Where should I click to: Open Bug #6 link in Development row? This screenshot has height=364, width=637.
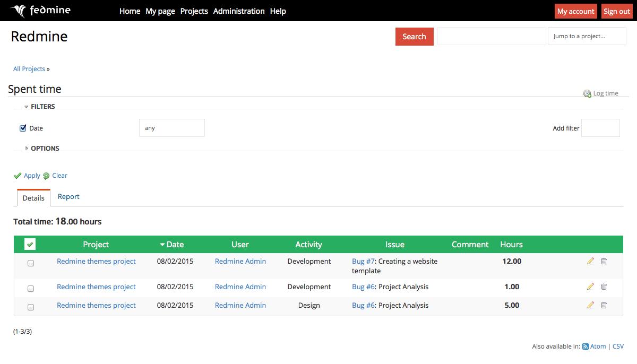(x=364, y=287)
